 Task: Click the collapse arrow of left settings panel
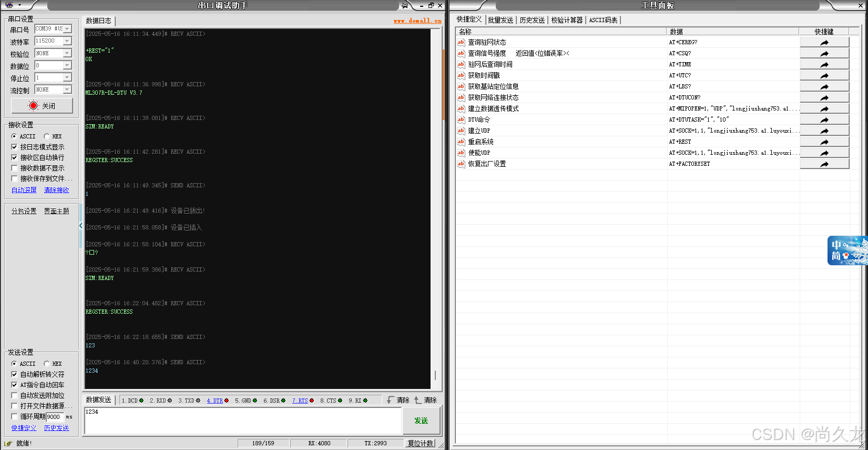[80, 226]
